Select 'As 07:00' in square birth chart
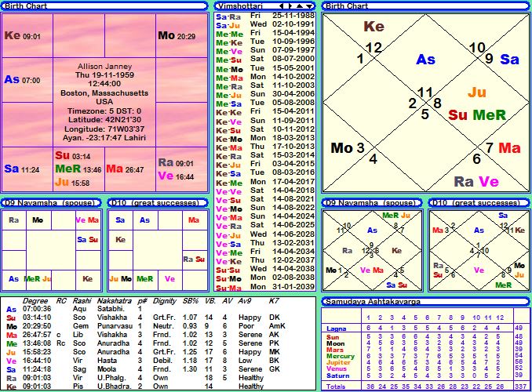 point(23,80)
